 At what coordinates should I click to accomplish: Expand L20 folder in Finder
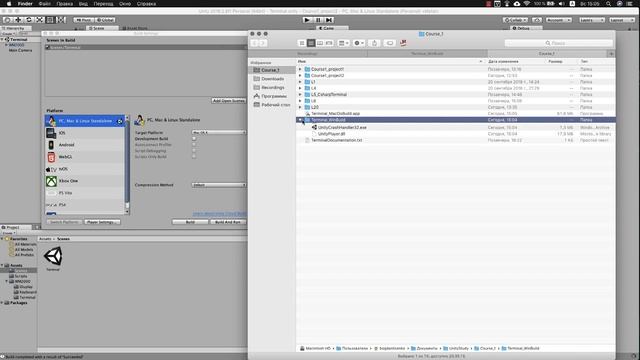(x=300, y=107)
